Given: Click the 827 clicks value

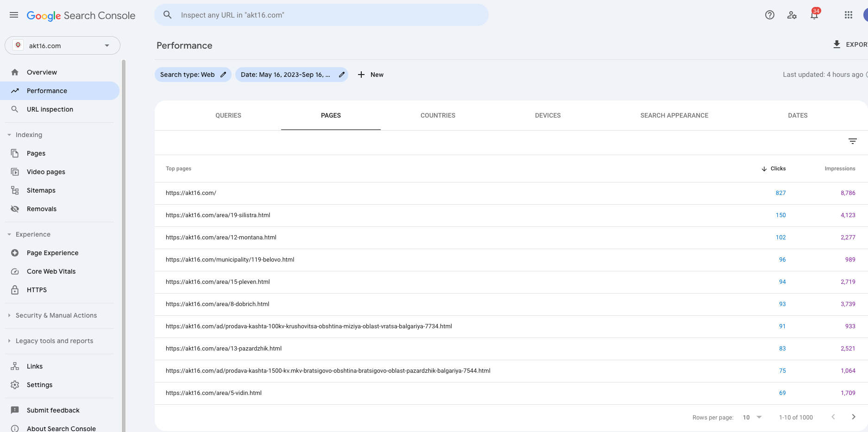Looking at the screenshot, I should pyautogui.click(x=780, y=193).
